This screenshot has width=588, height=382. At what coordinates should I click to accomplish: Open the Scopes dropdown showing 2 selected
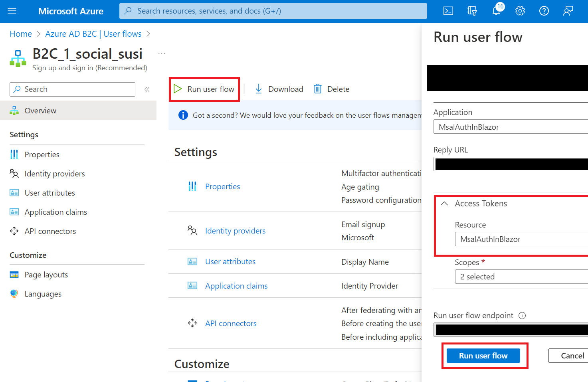click(x=521, y=277)
